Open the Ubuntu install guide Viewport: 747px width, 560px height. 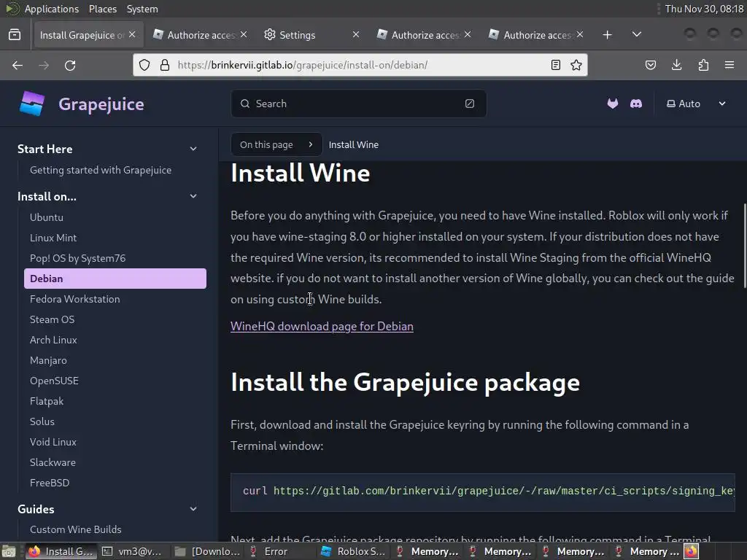(46, 217)
